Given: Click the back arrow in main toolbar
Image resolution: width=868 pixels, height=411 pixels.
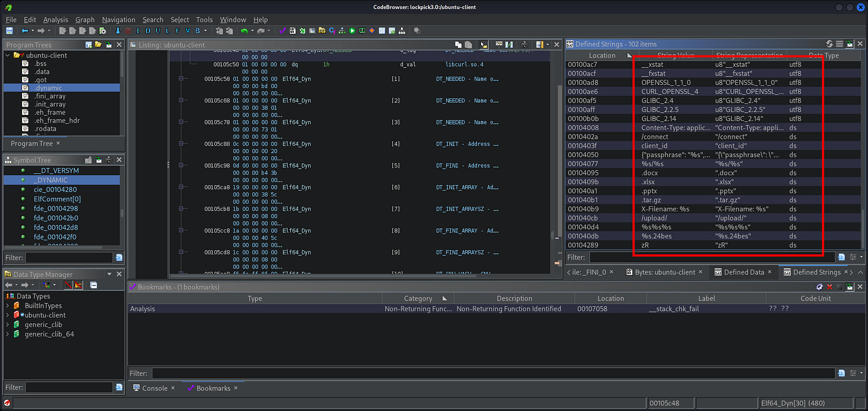Looking at the screenshot, I should [24, 31].
